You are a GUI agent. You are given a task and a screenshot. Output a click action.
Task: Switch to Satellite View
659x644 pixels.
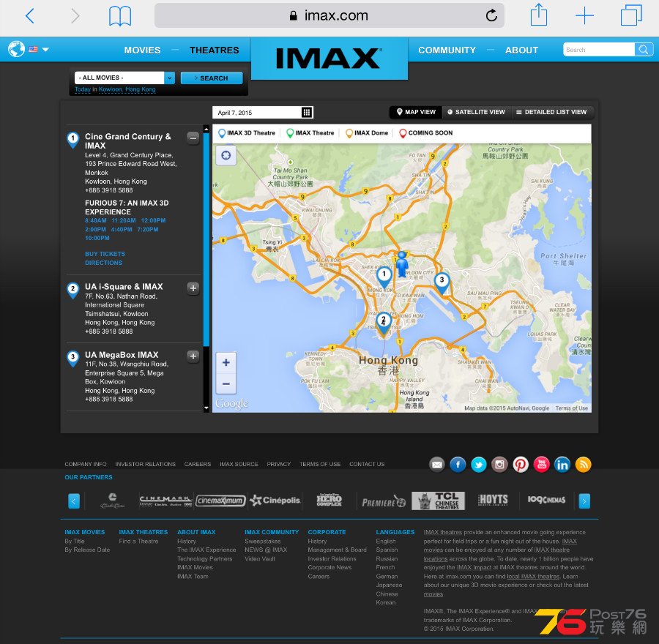[476, 112]
